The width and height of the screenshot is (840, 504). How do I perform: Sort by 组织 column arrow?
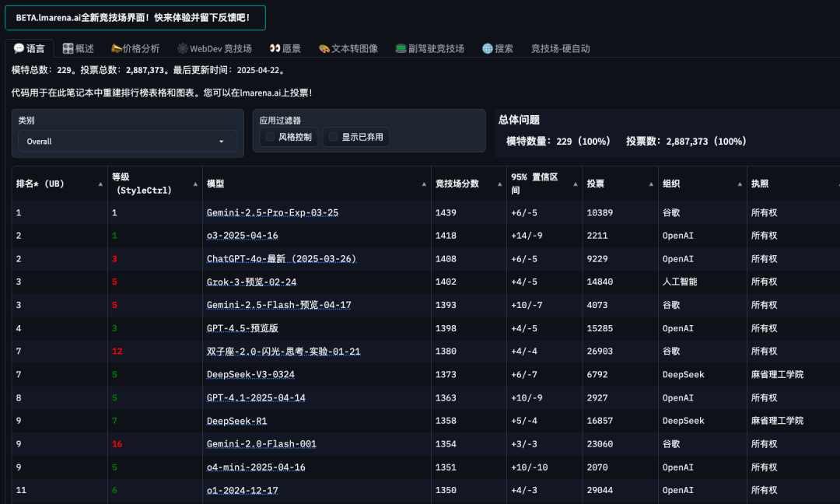[x=740, y=184]
